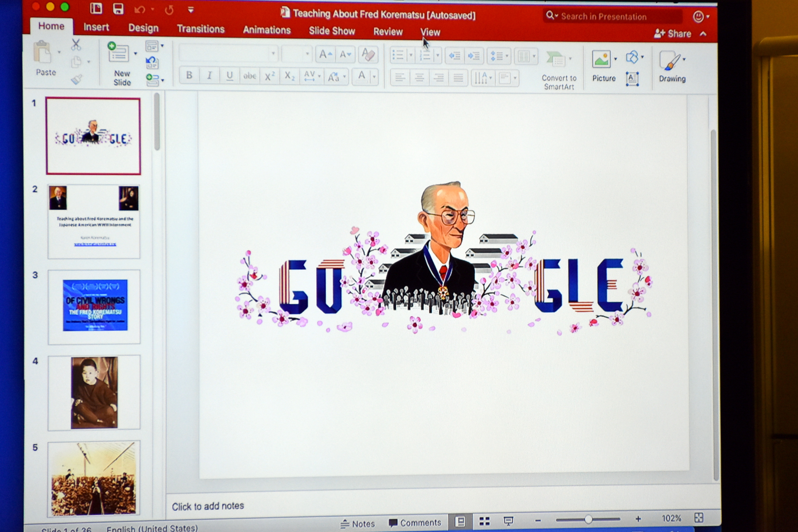The height and width of the screenshot is (532, 798).
Task: Click fit slide to window icon
Action: [x=699, y=518]
